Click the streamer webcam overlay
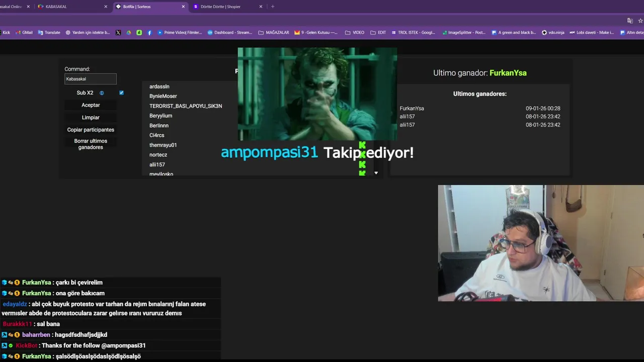The width and height of the screenshot is (644, 362). (541, 243)
